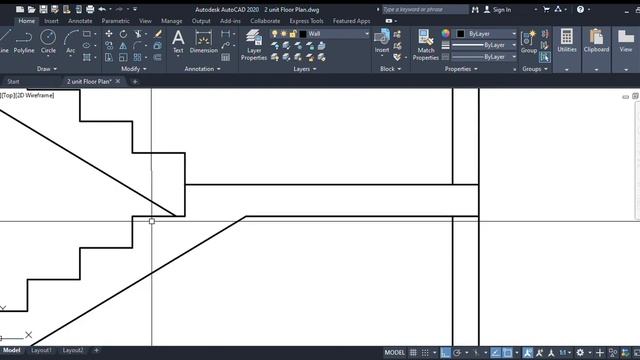Expand the Properties panel
The height and width of the screenshot is (360, 640).
(x=461, y=69)
